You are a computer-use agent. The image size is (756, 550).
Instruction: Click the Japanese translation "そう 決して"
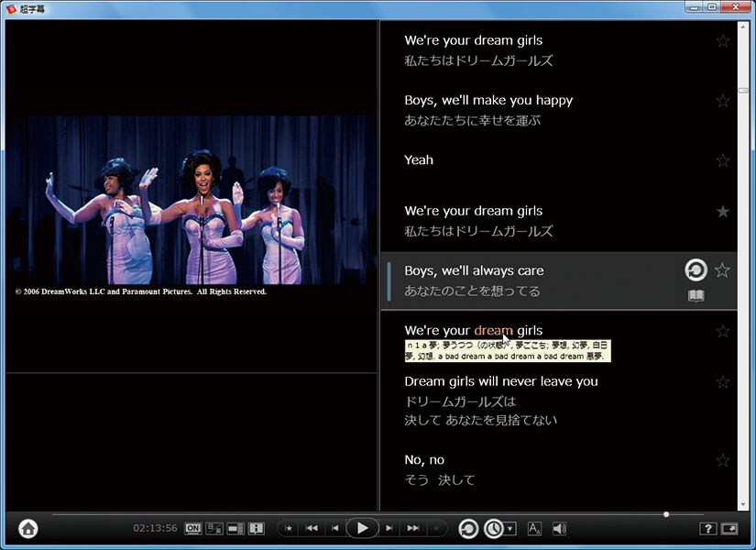pos(440,479)
